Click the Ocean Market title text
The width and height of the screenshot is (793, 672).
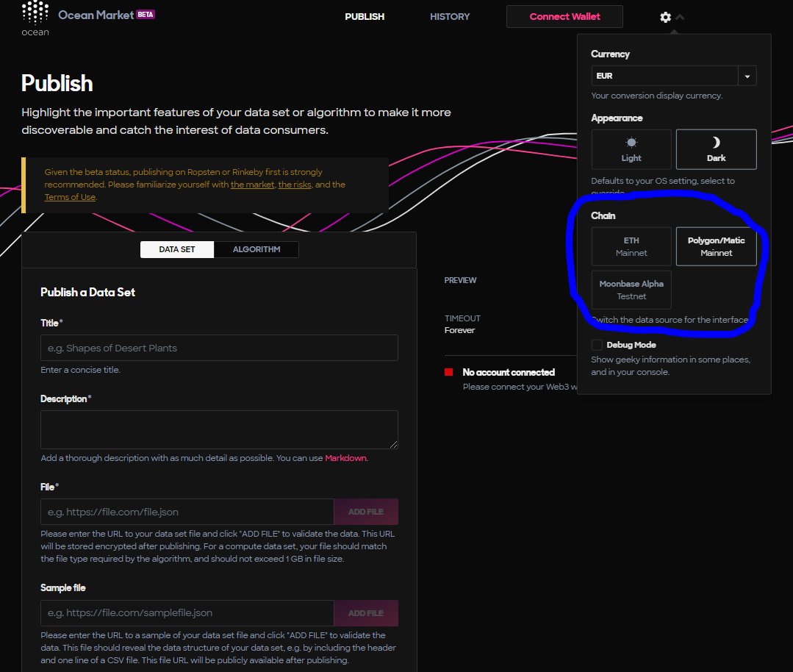tap(96, 15)
